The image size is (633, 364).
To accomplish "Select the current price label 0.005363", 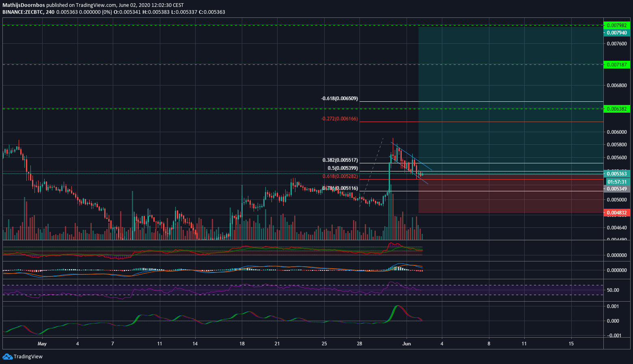I will click(x=616, y=174).
